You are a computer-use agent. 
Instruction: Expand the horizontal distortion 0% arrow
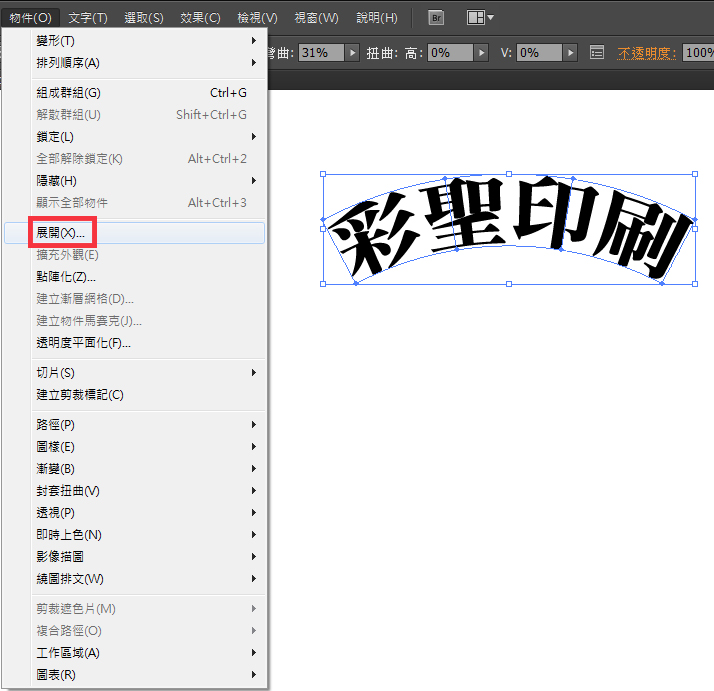pos(481,53)
